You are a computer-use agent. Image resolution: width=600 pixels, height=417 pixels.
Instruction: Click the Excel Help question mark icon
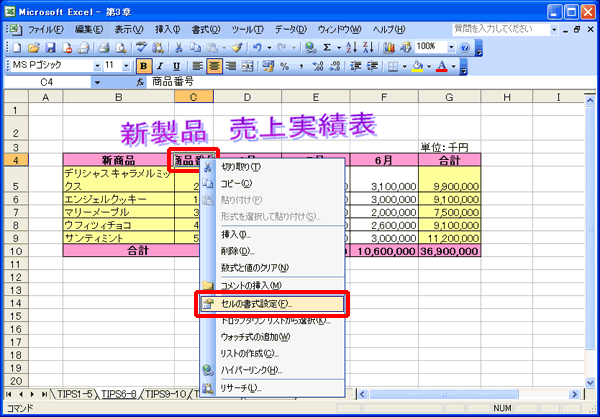click(465, 48)
